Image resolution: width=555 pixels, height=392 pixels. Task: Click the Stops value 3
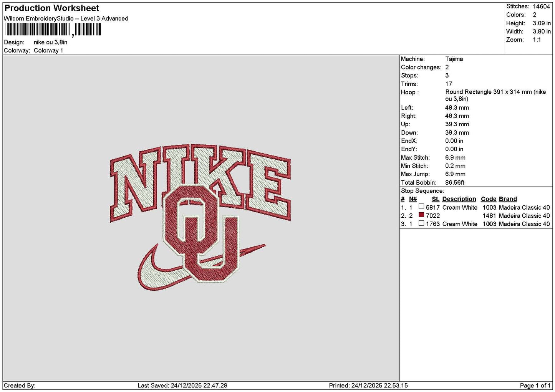(447, 76)
